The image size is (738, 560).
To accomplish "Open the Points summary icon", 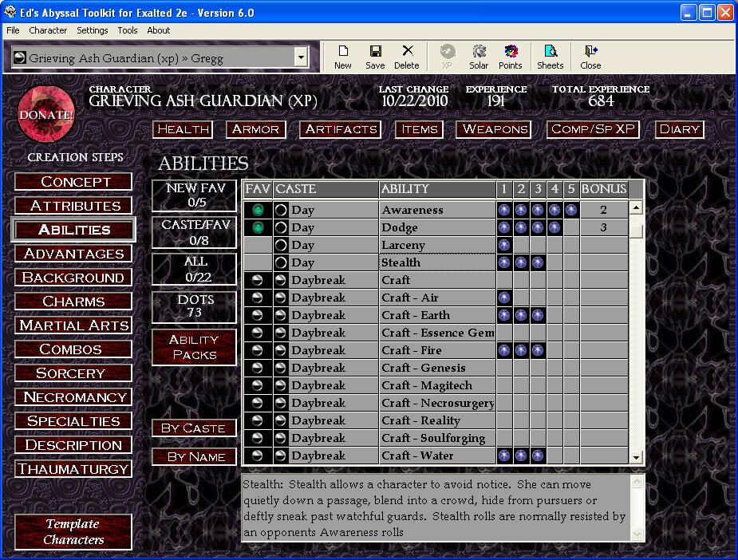I will (510, 57).
